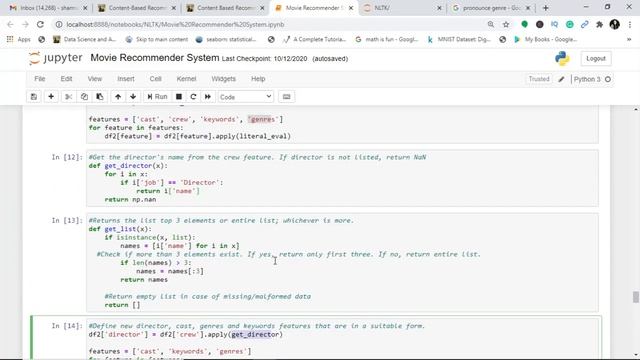Open the Edit menu

pos(66,79)
